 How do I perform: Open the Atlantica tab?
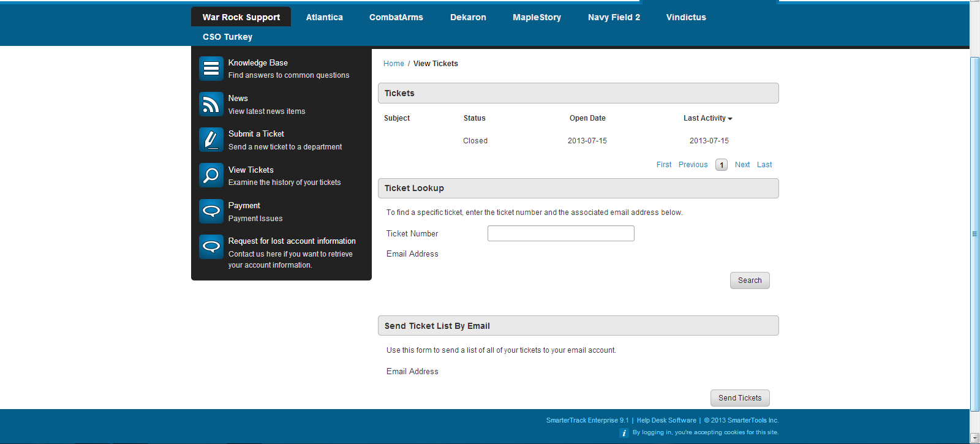pos(325,17)
